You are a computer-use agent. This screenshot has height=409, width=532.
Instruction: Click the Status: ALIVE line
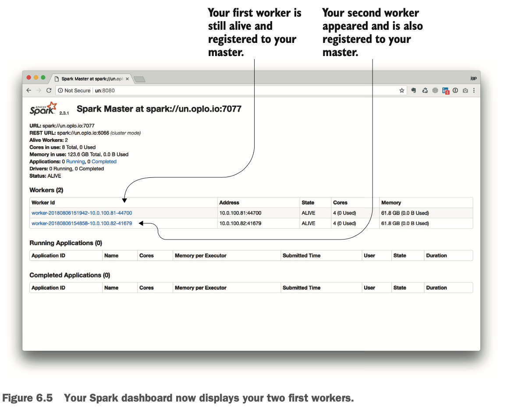(x=45, y=176)
